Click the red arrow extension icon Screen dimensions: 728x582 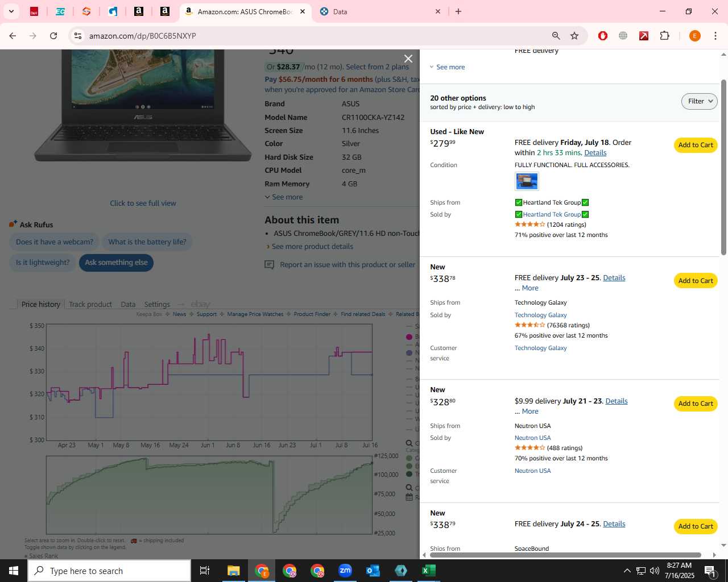click(644, 36)
